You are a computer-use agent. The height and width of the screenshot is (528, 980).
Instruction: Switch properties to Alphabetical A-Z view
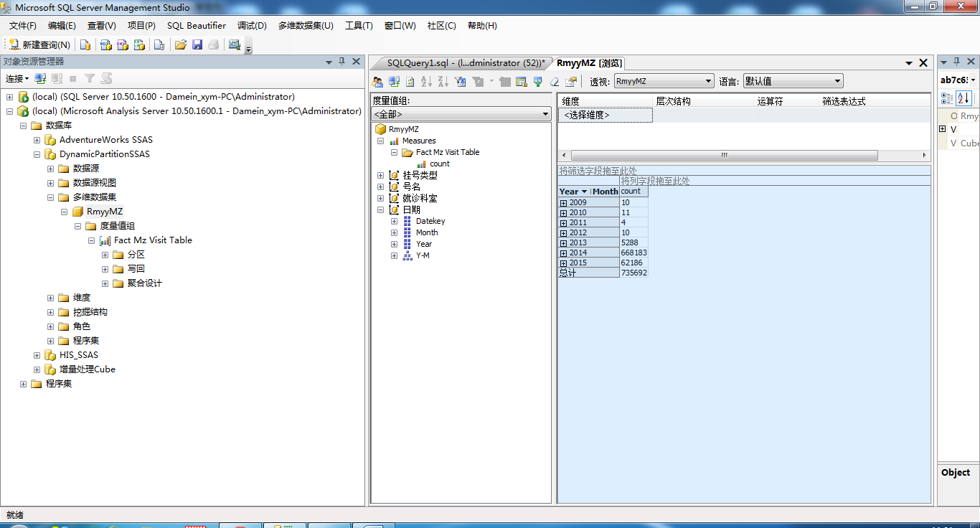coord(963,98)
